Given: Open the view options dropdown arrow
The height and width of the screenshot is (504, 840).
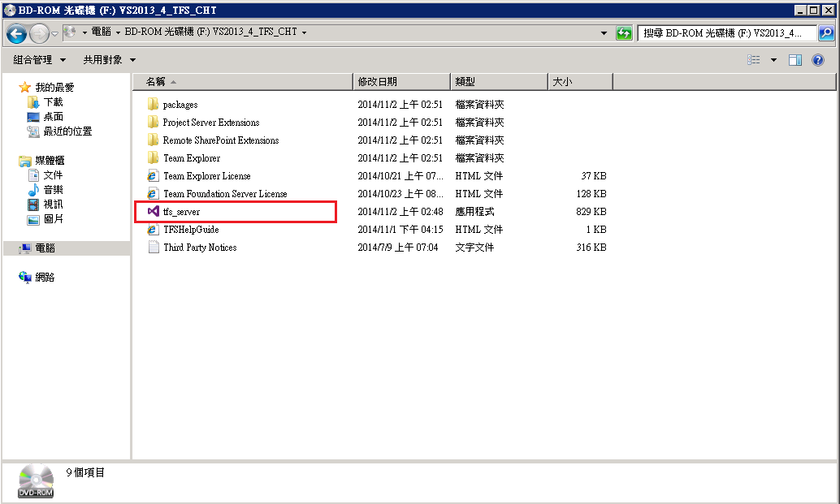Looking at the screenshot, I should pyautogui.click(x=773, y=60).
